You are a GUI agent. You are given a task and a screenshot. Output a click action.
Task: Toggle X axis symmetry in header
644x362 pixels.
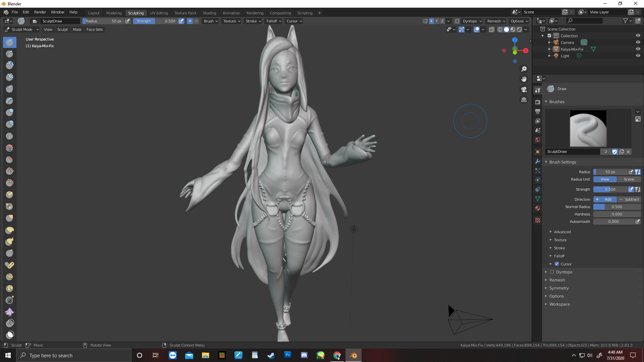[431, 21]
